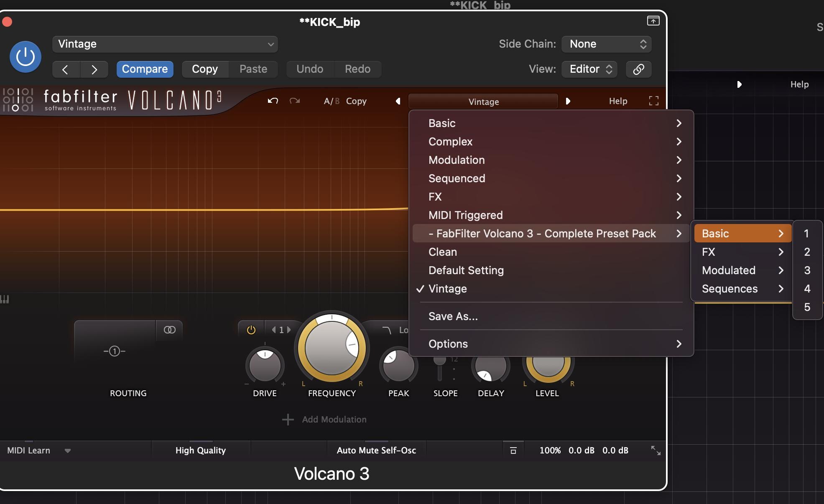Open the MIDI Learn dropdown arrow

pos(67,451)
